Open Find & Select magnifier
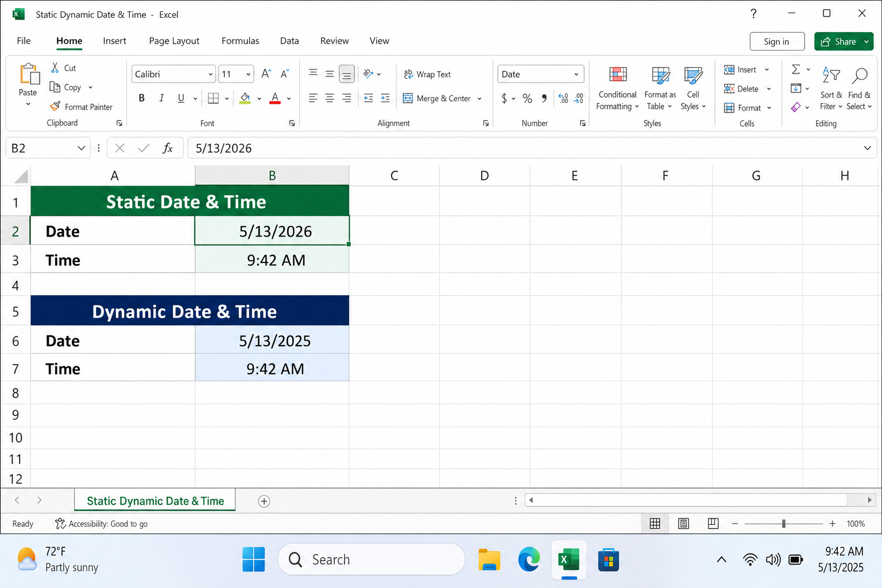 click(859, 88)
